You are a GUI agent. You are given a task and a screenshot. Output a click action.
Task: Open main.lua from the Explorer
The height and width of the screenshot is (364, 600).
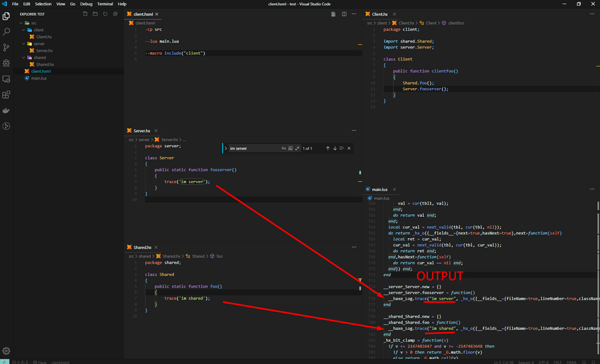click(x=39, y=78)
